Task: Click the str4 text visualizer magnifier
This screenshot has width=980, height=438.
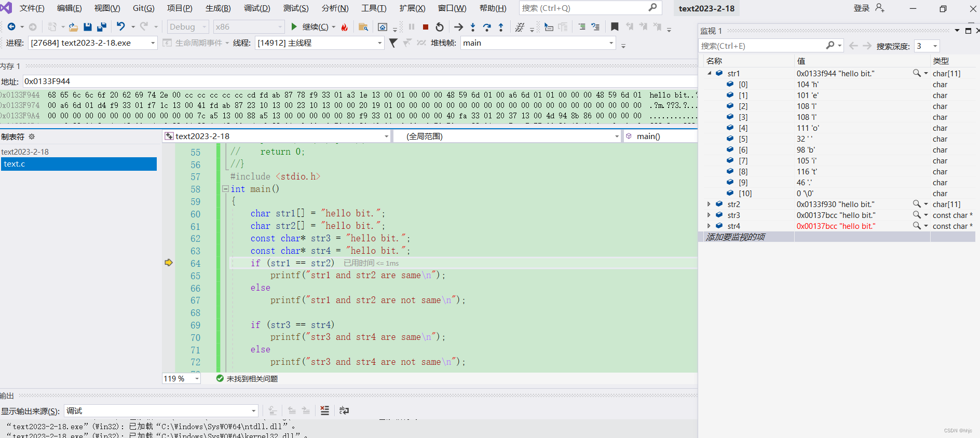Action: pos(917,226)
